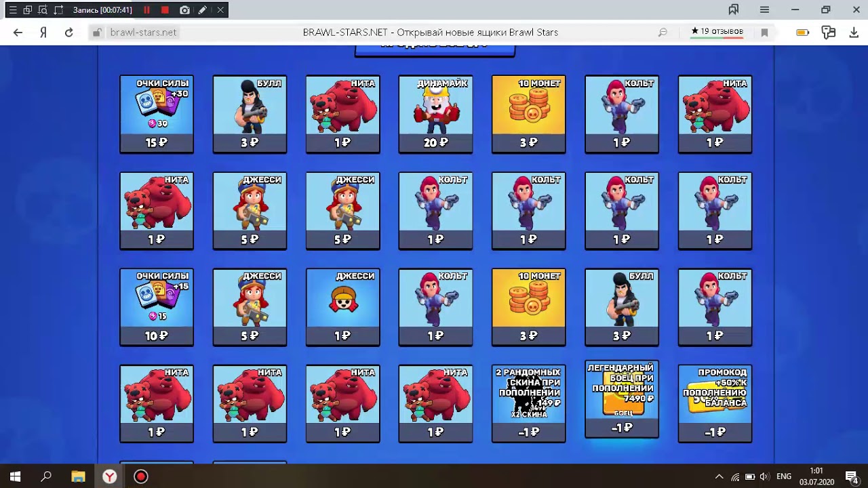Select the Очки силы +15 card for 10₽
868x488 pixels.
click(157, 307)
